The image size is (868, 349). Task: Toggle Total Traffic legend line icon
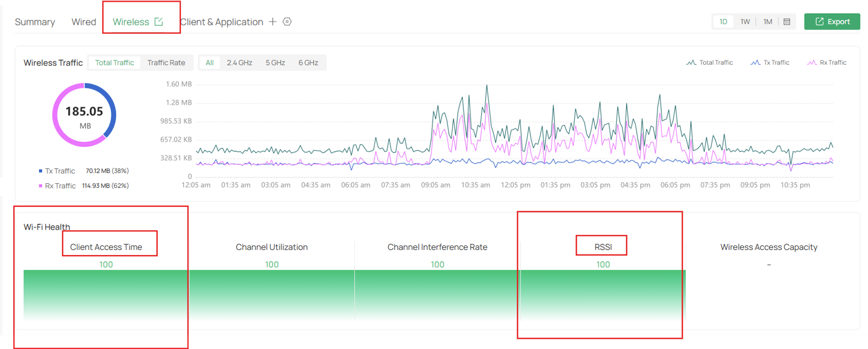pyautogui.click(x=691, y=62)
